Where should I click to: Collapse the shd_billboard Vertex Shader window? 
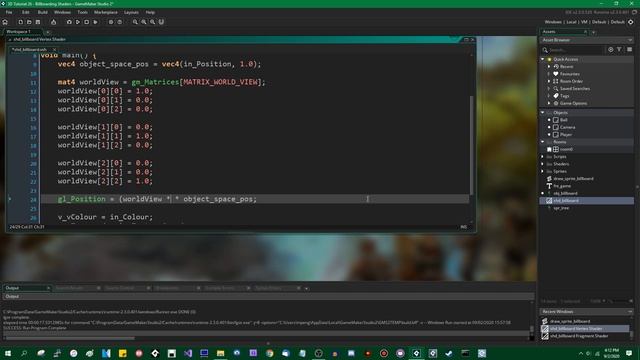pos(10,40)
